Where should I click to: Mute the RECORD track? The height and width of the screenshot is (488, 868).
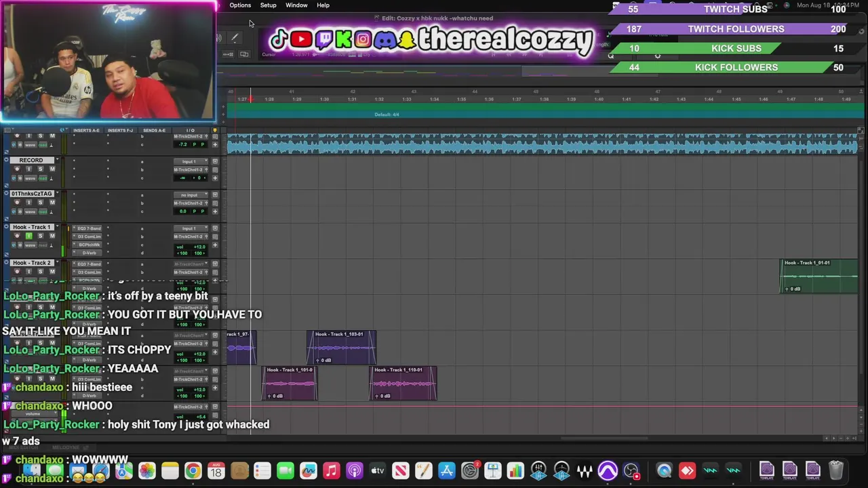52,169
